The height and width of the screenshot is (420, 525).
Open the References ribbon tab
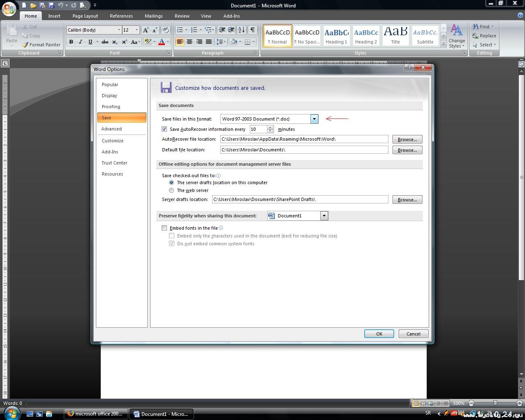pyautogui.click(x=121, y=16)
